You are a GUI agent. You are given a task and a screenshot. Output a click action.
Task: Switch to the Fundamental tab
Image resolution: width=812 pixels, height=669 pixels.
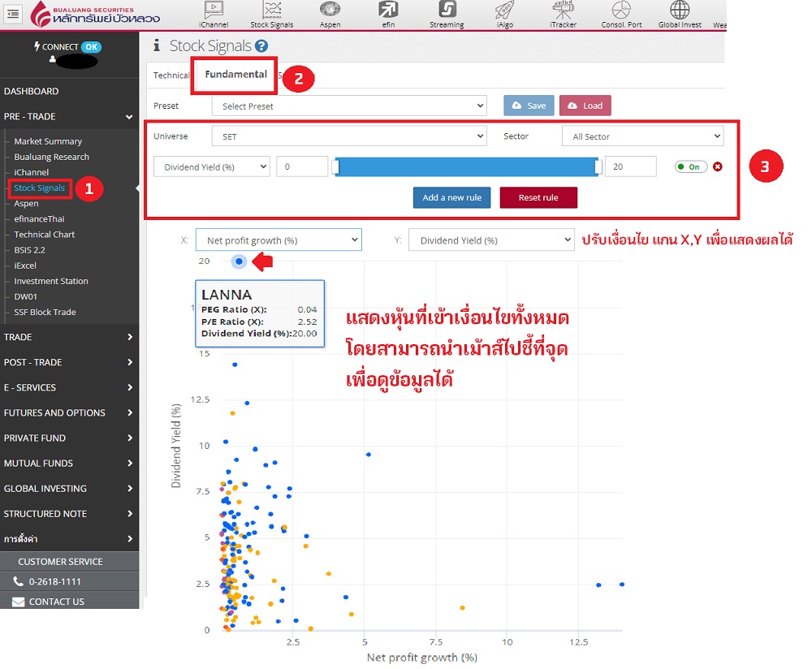pyautogui.click(x=235, y=75)
